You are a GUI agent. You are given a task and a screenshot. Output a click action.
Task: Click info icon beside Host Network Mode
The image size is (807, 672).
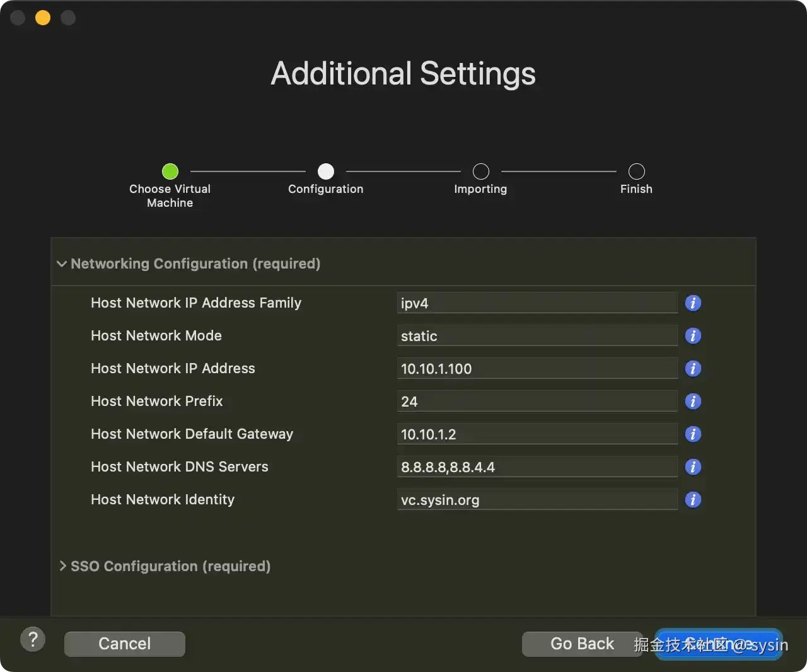[693, 336]
